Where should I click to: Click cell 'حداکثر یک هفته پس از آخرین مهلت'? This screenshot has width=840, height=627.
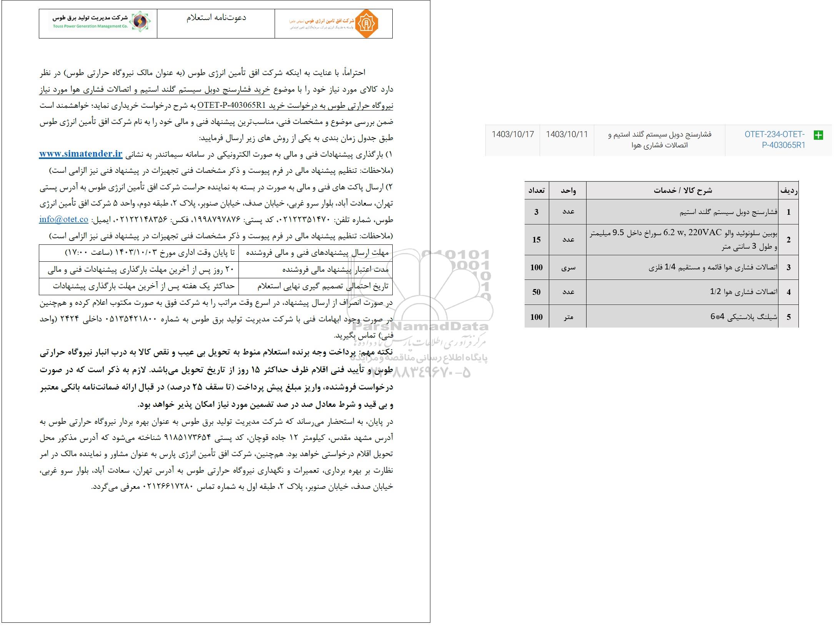[139, 286]
